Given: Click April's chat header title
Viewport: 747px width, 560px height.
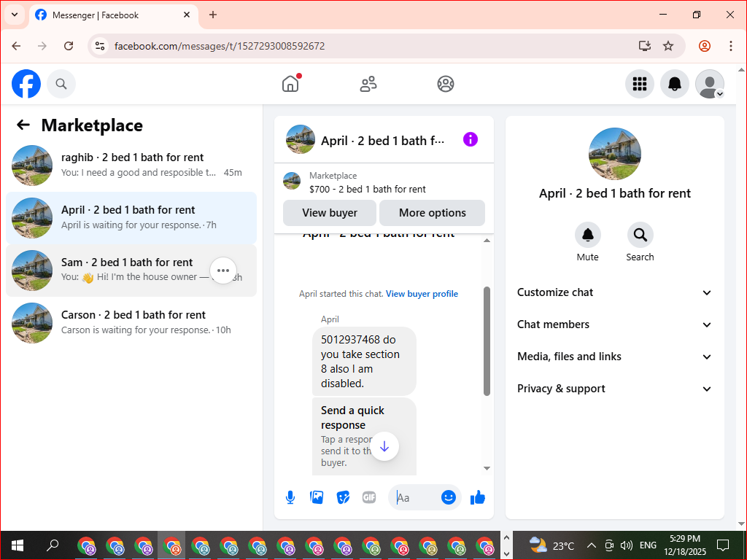Looking at the screenshot, I should [x=382, y=141].
